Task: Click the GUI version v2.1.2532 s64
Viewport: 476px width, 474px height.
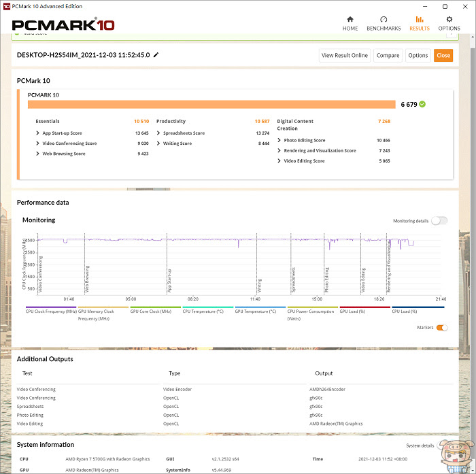Action: pyautogui.click(x=225, y=459)
